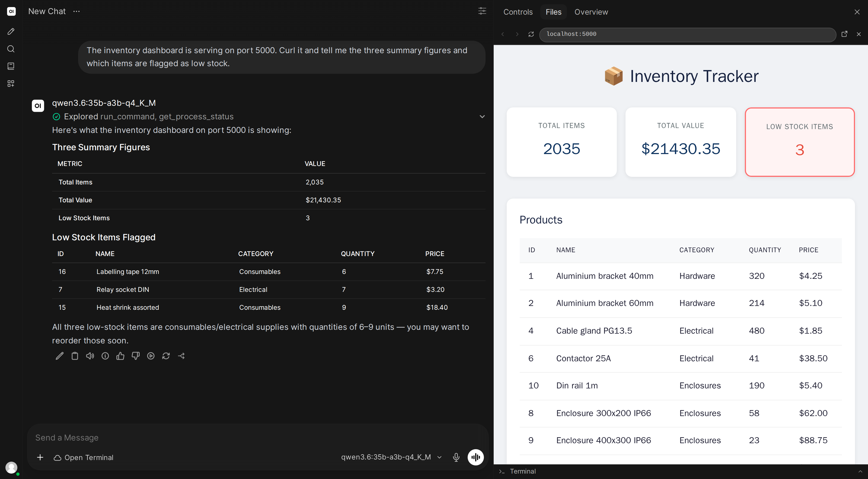
Task: Click the microphone dictation icon
Action: pos(456,457)
